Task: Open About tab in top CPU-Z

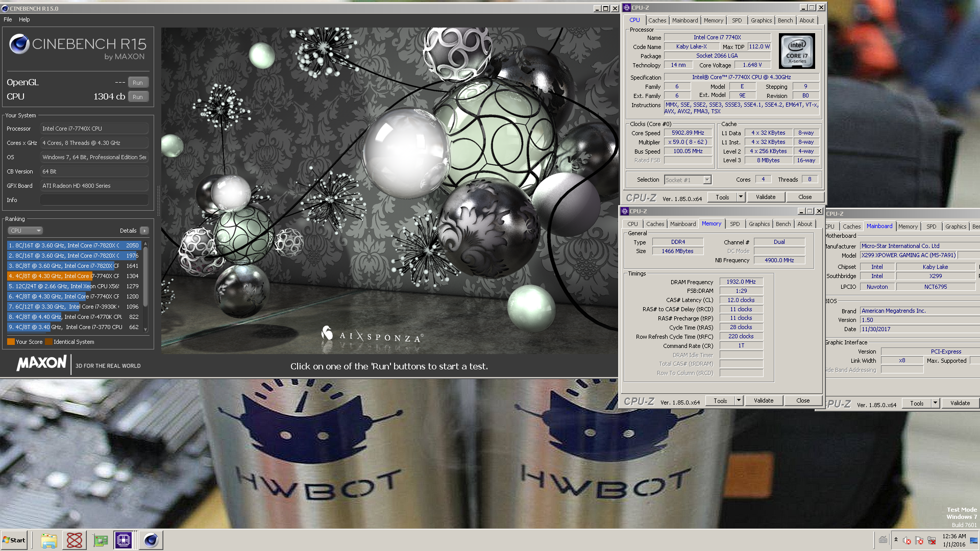Action: coord(806,20)
